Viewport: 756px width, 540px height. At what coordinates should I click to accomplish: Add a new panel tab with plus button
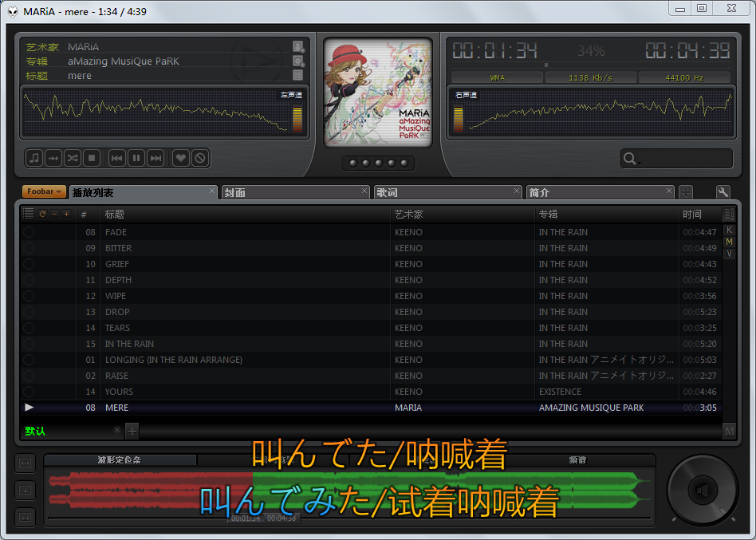[686, 192]
